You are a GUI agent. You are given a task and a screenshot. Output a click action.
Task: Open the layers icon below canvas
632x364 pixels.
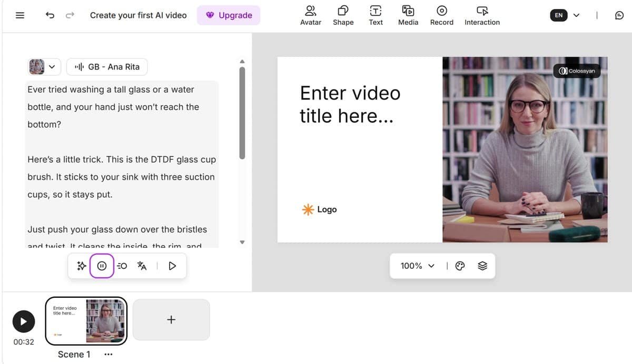pos(482,266)
